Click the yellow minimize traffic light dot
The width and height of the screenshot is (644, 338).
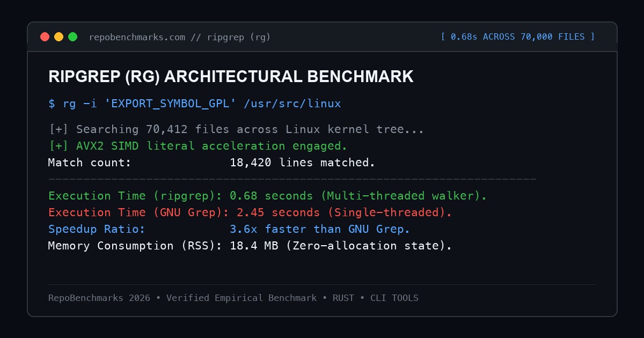[x=59, y=37]
